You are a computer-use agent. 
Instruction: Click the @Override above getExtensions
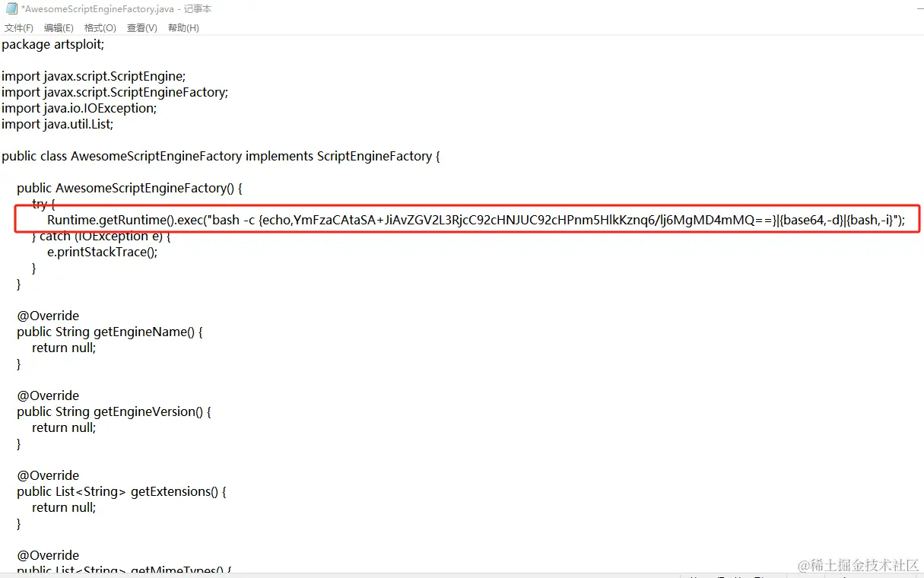(x=48, y=475)
